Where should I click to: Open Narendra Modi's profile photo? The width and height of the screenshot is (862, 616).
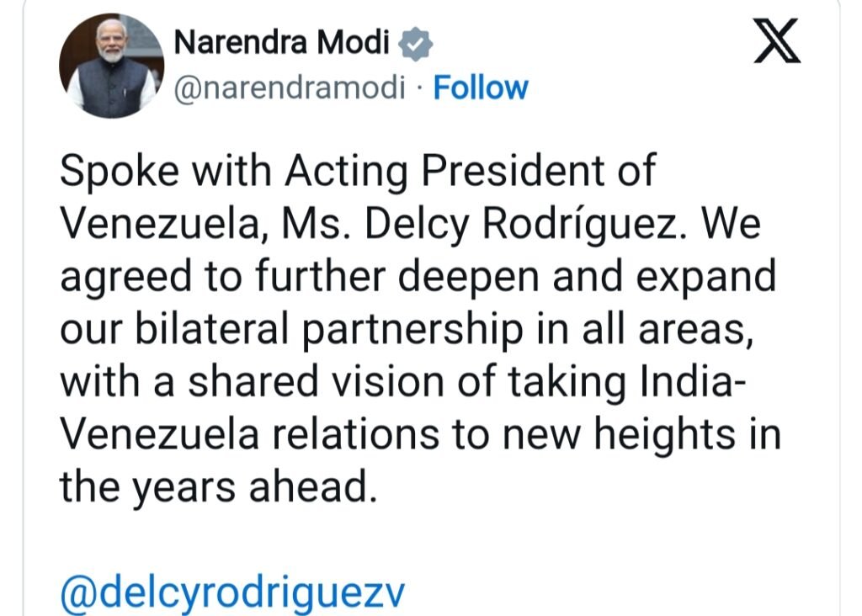(x=111, y=66)
